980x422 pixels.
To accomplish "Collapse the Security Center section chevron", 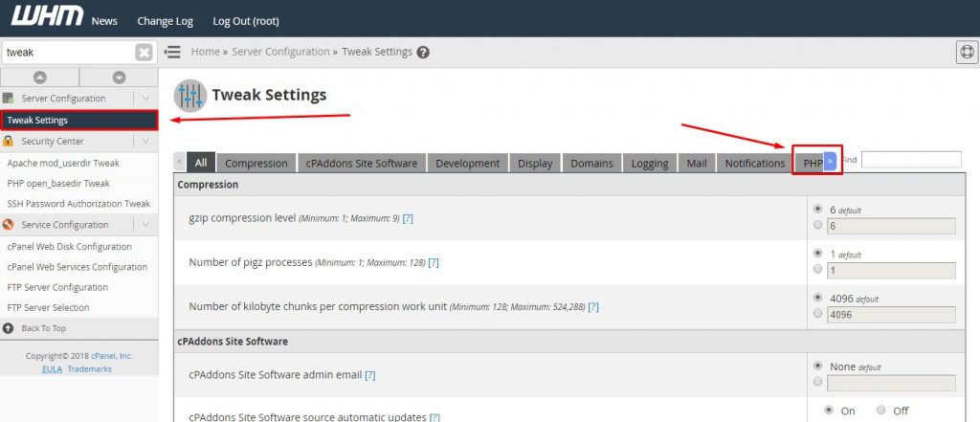I will [x=145, y=141].
